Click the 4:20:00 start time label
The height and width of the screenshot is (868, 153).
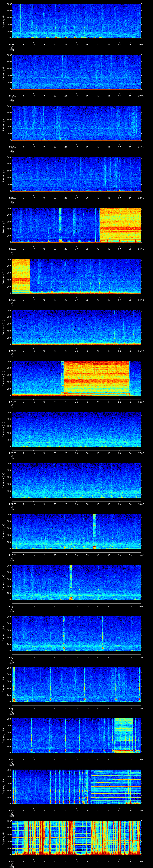(x=12, y=147)
